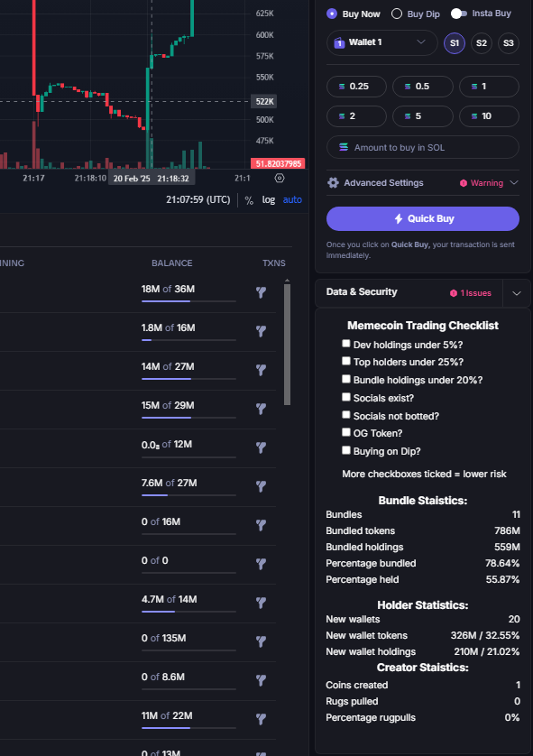Image resolution: width=533 pixels, height=756 pixels.
Task: Tick Socials not botted checkbox
Action: [346, 415]
